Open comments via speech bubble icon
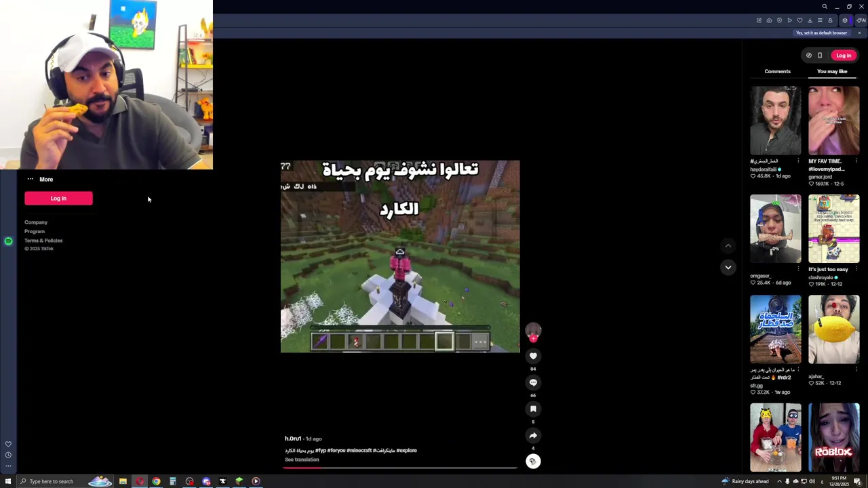This screenshot has height=488, width=868. 533,382
